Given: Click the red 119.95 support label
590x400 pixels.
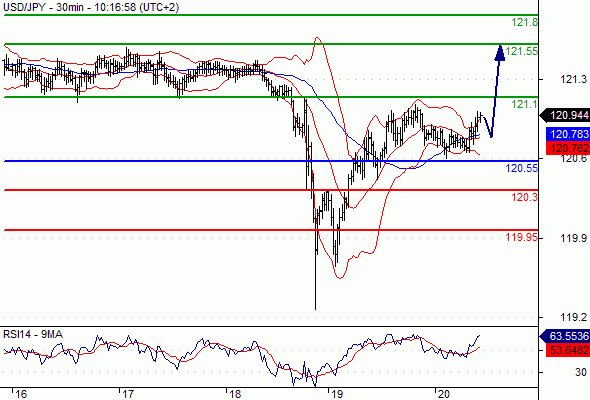Looking at the screenshot, I should tap(522, 237).
